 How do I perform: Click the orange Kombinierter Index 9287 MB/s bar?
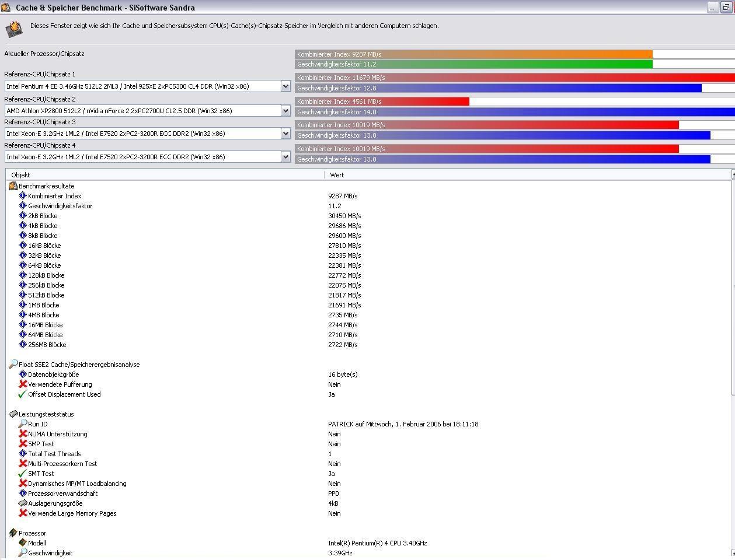[473, 54]
